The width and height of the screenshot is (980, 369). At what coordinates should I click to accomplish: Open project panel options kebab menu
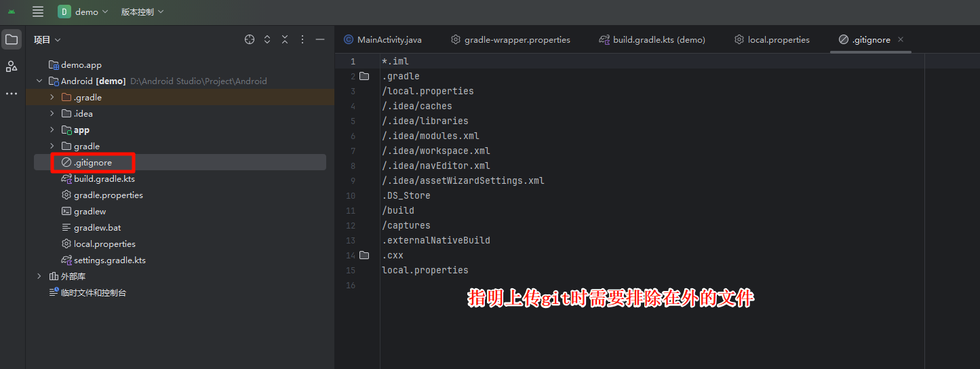pos(302,40)
